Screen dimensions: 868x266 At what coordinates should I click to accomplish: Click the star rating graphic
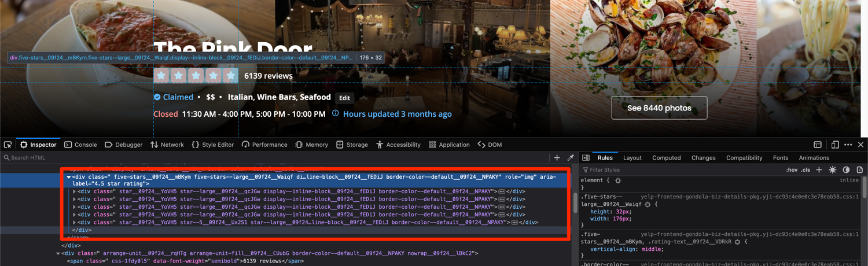pyautogui.click(x=196, y=76)
